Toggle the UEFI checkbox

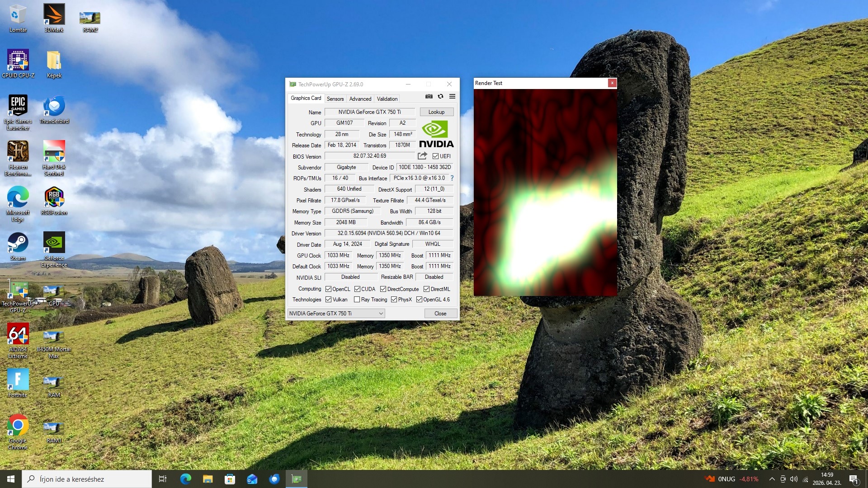pyautogui.click(x=435, y=156)
